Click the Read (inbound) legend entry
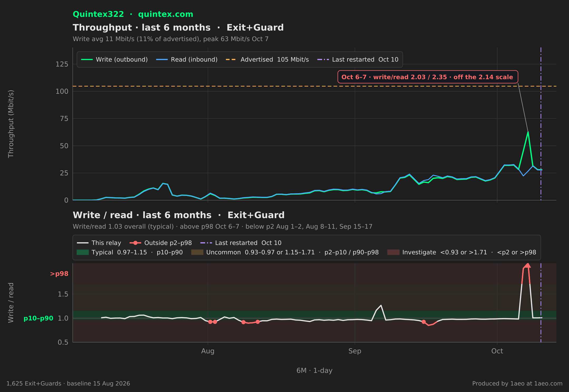569x392 pixels. pos(187,60)
